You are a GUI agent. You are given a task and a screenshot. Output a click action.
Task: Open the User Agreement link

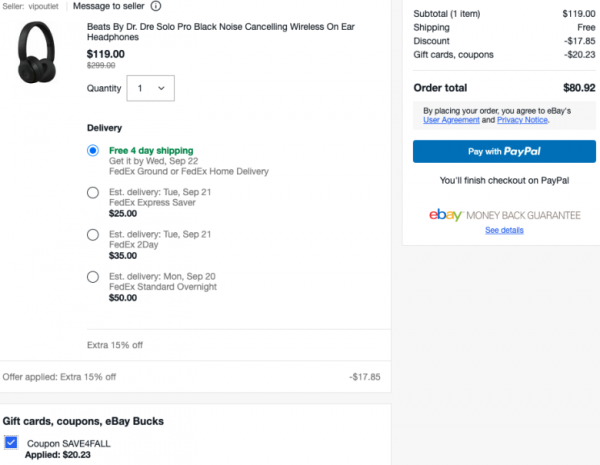point(451,120)
